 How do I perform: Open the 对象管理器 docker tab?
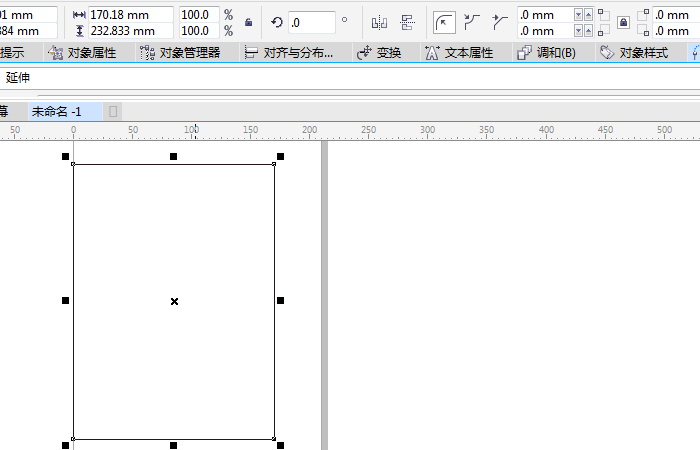(180, 53)
